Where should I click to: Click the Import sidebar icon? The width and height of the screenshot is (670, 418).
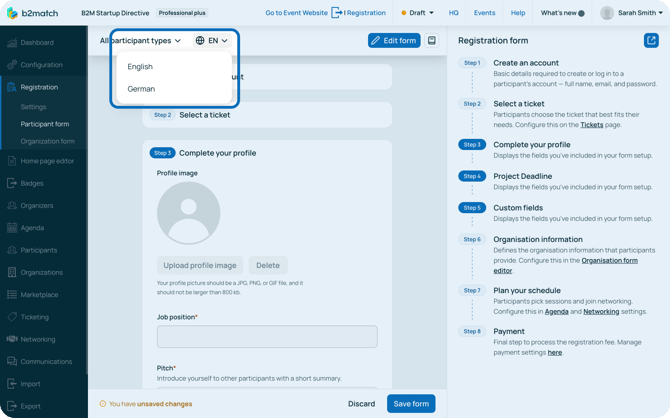coord(12,383)
